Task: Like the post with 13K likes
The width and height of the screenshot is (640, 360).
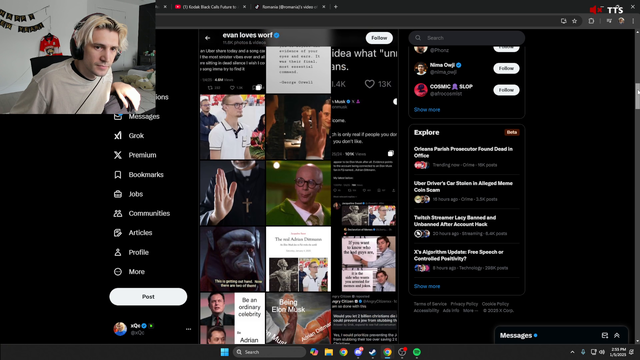Action: 369,84
